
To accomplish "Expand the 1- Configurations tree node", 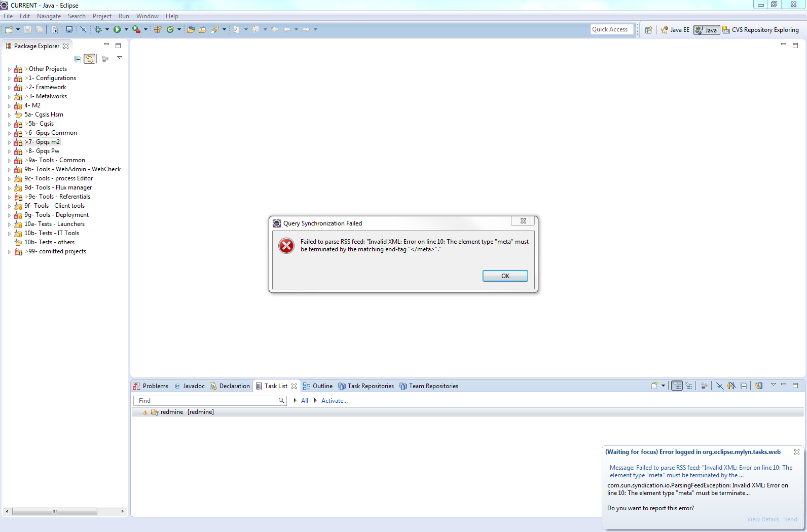I will click(x=9, y=79).
